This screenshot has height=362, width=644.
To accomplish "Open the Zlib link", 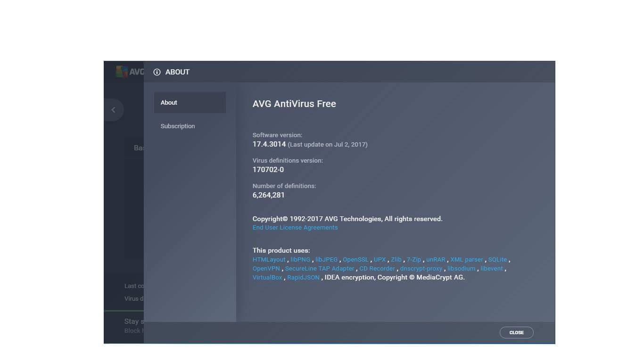I will (396, 260).
